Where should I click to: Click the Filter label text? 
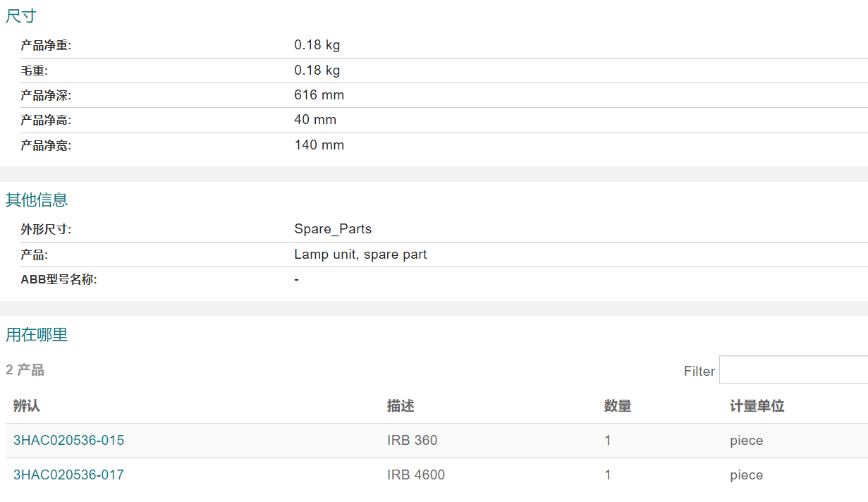coord(699,372)
